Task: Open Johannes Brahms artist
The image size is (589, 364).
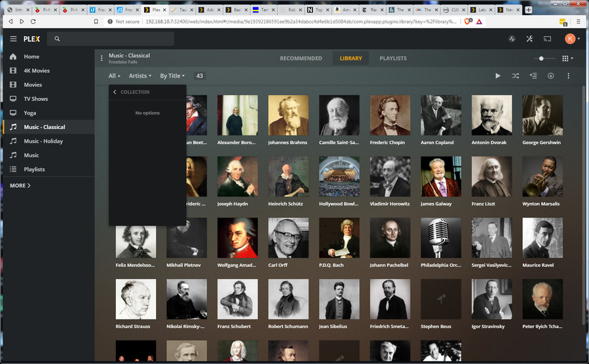Action: click(288, 115)
